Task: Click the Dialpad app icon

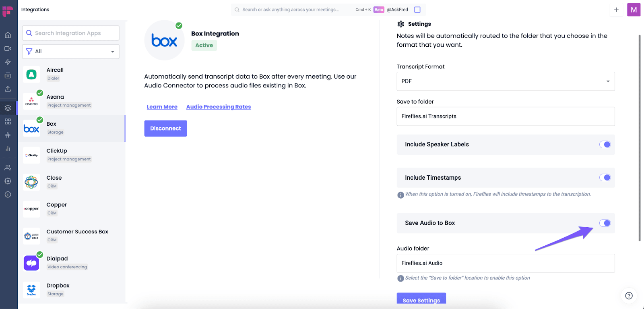Action: [x=31, y=263]
